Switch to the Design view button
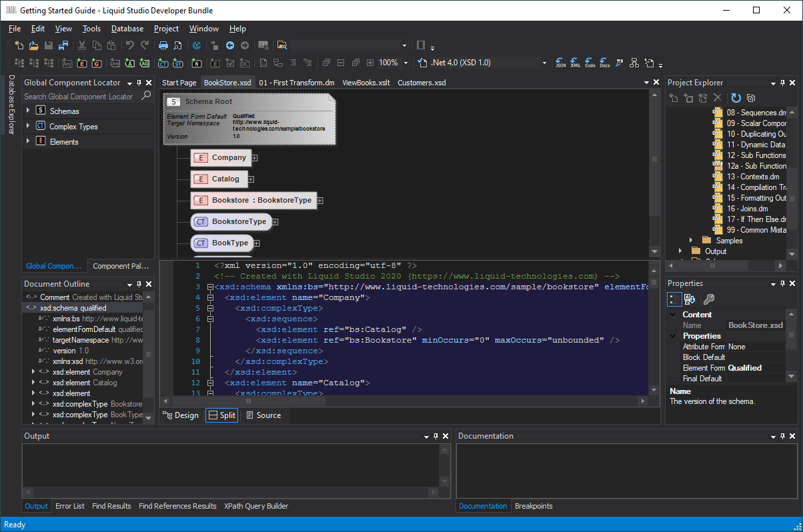 point(181,415)
